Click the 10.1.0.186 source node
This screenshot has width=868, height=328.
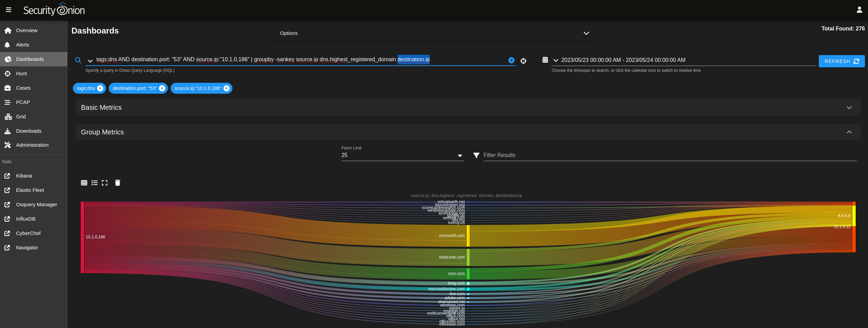82,237
